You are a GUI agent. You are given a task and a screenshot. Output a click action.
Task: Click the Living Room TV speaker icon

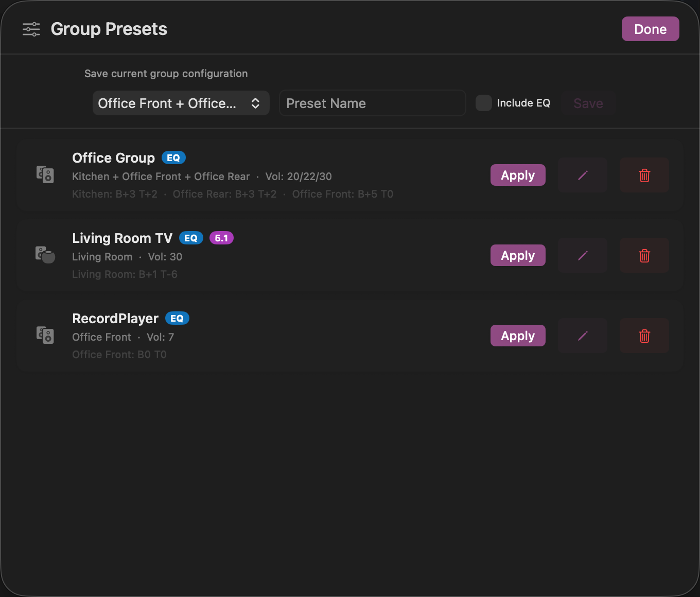point(45,255)
